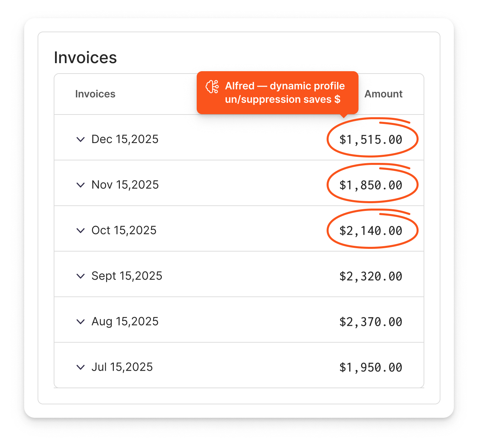Click the Amount column header

coord(383,94)
